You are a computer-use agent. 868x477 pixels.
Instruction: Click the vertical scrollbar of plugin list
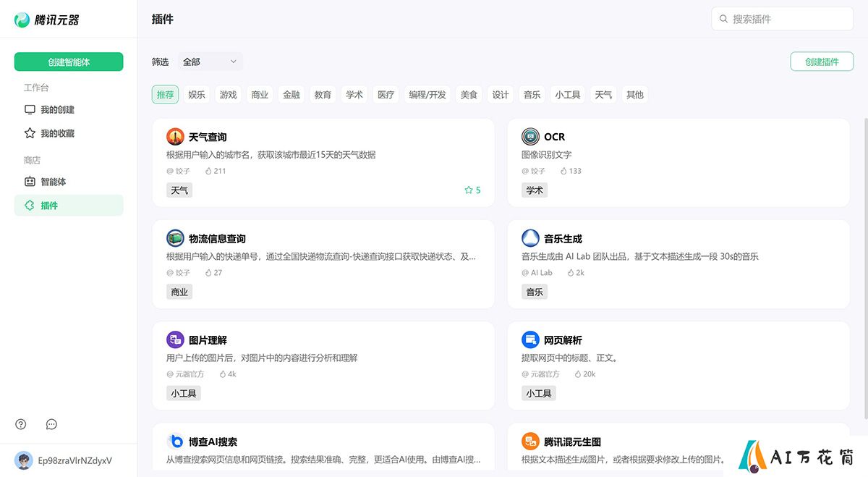coord(865,267)
